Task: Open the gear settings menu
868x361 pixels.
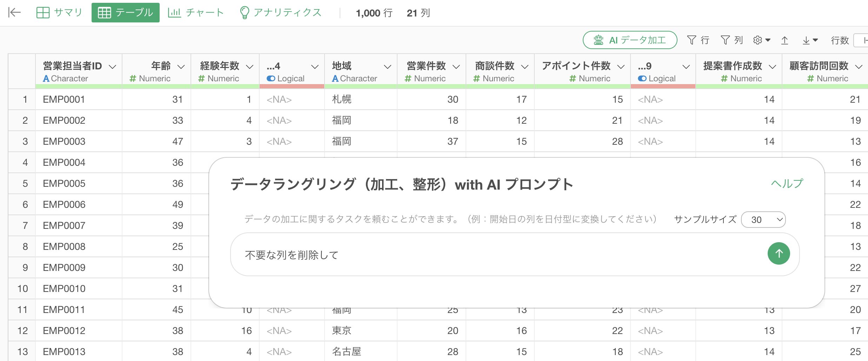Action: pos(761,40)
